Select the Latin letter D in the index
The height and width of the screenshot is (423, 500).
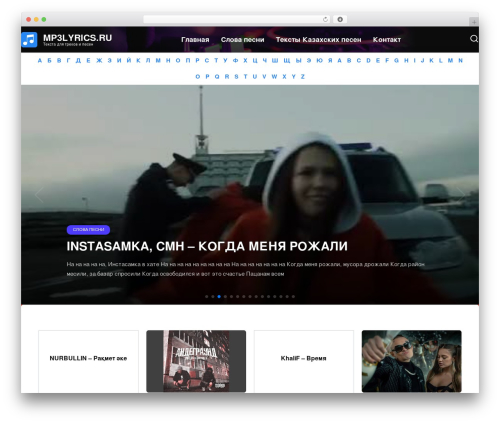[x=368, y=60]
